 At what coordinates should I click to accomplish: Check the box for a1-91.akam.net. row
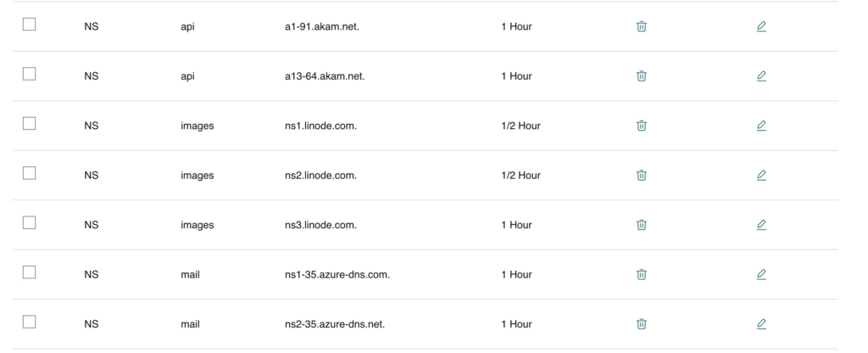click(30, 25)
